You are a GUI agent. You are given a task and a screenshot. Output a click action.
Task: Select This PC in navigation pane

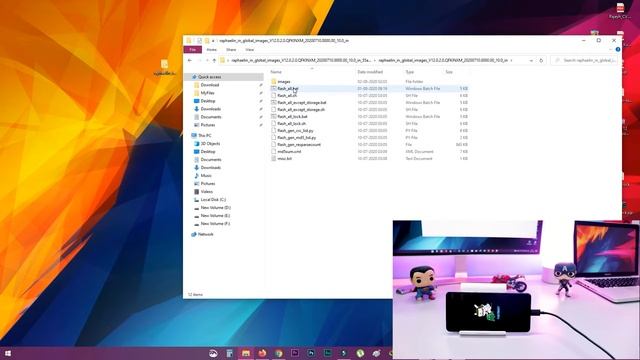coord(204,136)
